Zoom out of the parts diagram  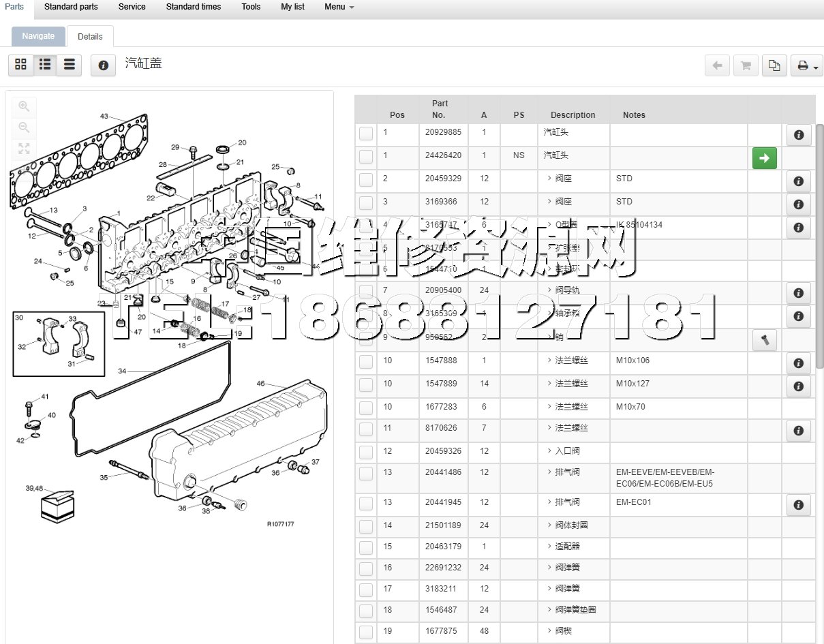point(24,127)
